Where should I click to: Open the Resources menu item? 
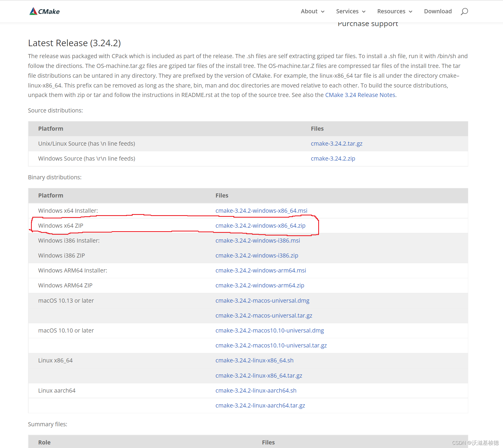[391, 11]
